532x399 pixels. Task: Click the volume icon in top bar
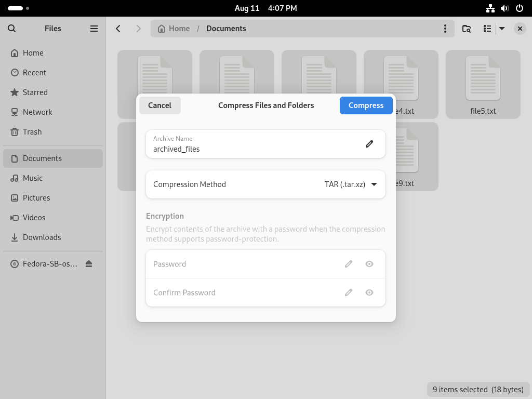(505, 8)
